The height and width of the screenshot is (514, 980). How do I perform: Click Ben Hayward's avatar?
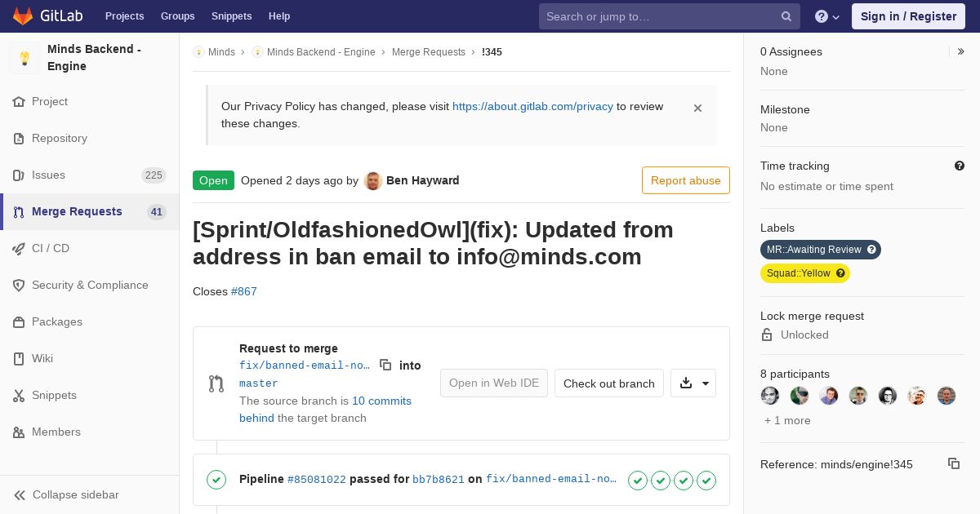click(x=373, y=181)
